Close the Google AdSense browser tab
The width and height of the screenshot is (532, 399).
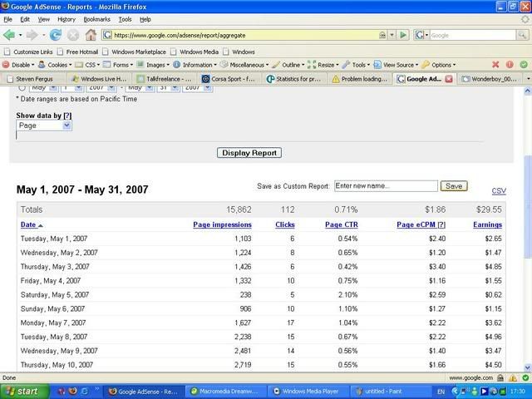449,79
